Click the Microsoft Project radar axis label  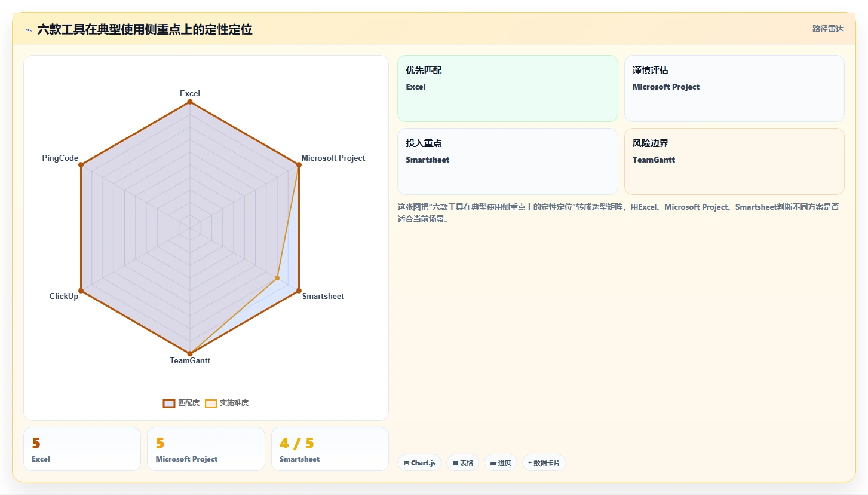tap(333, 158)
